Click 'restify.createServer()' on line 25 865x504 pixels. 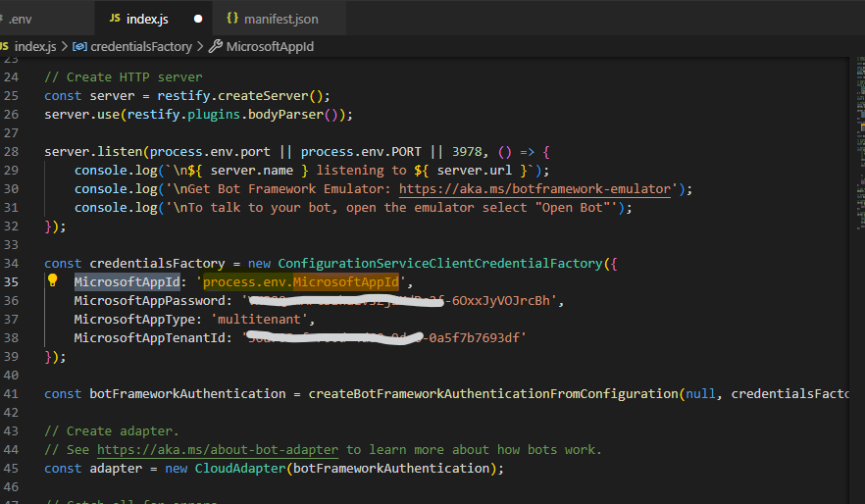[x=240, y=96]
